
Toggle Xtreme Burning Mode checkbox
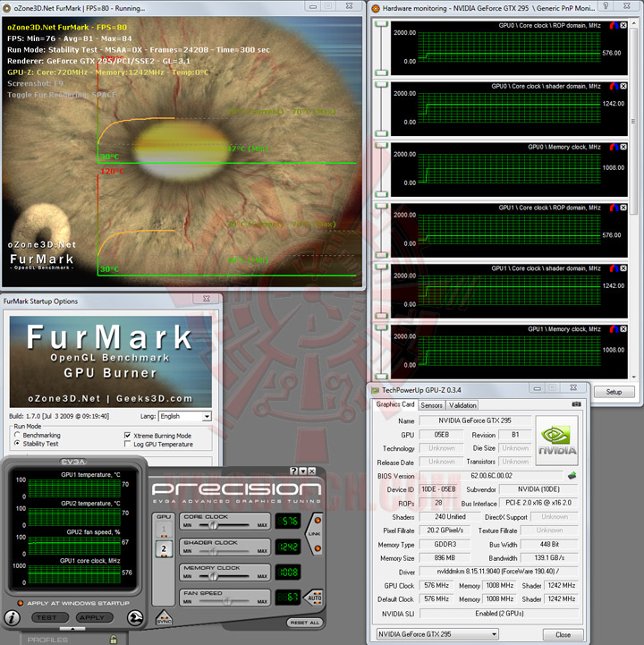click(128, 435)
